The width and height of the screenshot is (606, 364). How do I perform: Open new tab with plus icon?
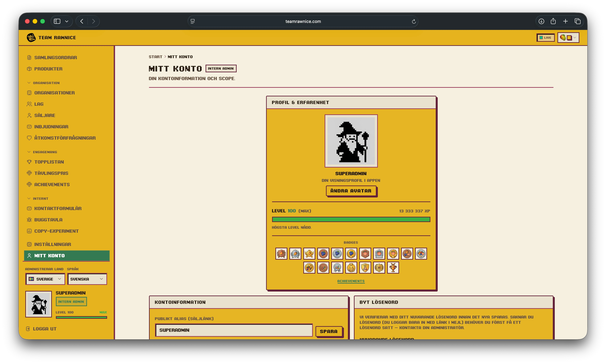click(x=565, y=21)
